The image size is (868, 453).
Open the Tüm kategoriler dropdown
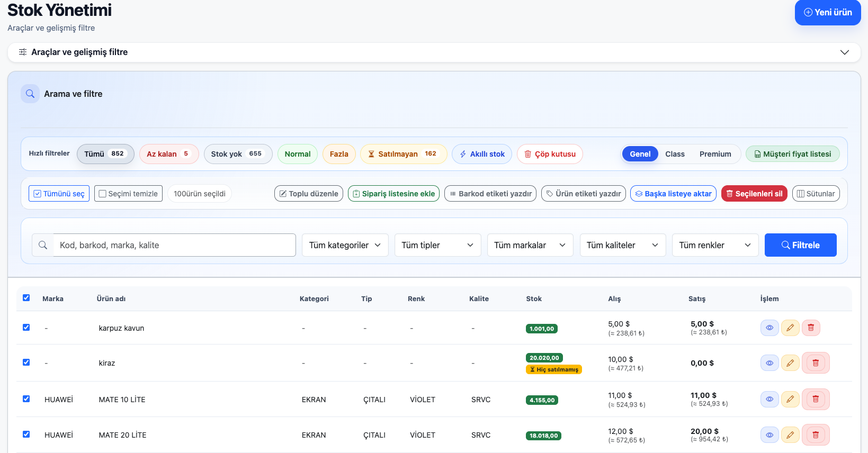click(345, 245)
